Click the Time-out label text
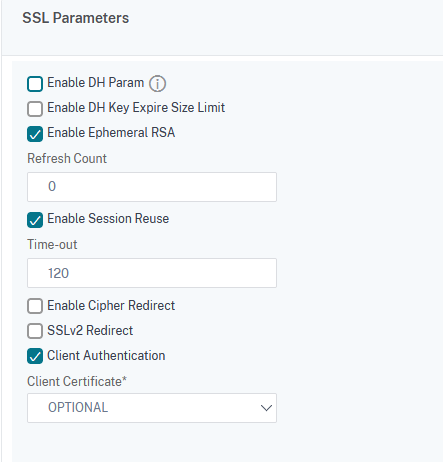The height and width of the screenshot is (462, 443). pyautogui.click(x=52, y=244)
